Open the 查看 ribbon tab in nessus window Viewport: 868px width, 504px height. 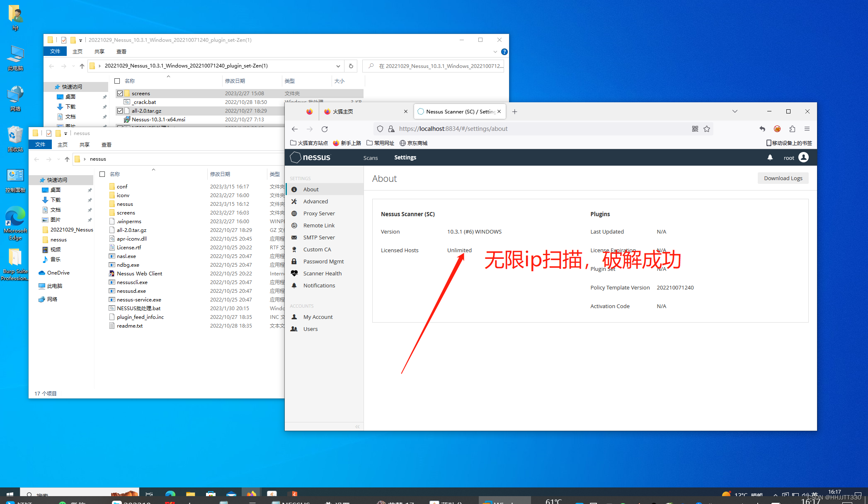click(x=107, y=145)
